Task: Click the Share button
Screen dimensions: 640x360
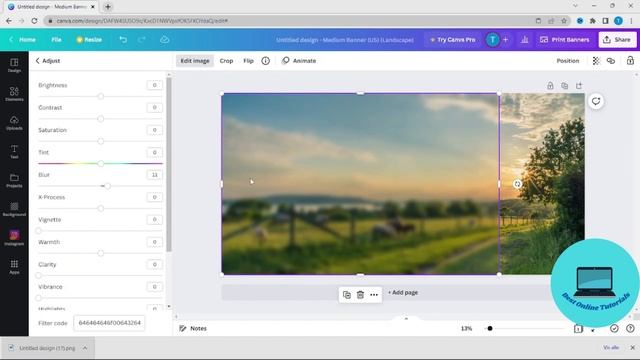Action: pyautogui.click(x=617, y=40)
